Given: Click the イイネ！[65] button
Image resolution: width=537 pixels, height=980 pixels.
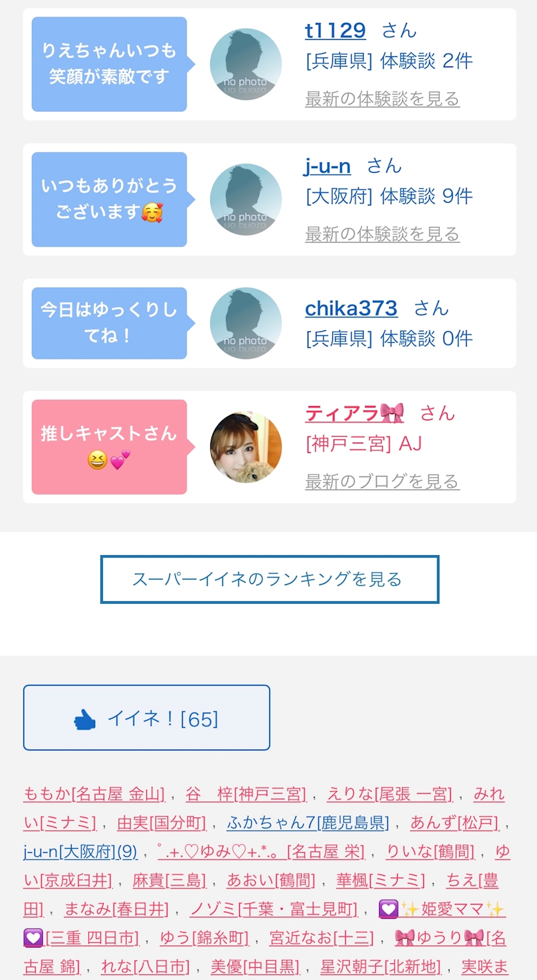Looking at the screenshot, I should point(146,718).
